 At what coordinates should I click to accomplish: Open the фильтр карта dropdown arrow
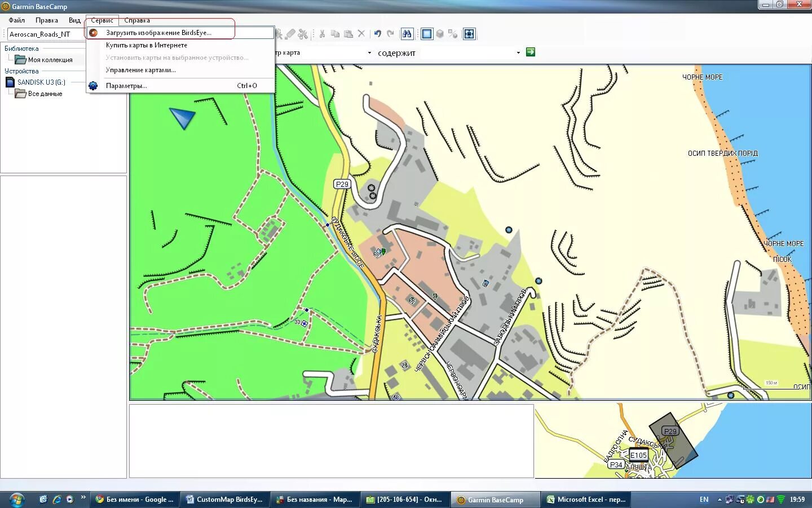pos(369,53)
